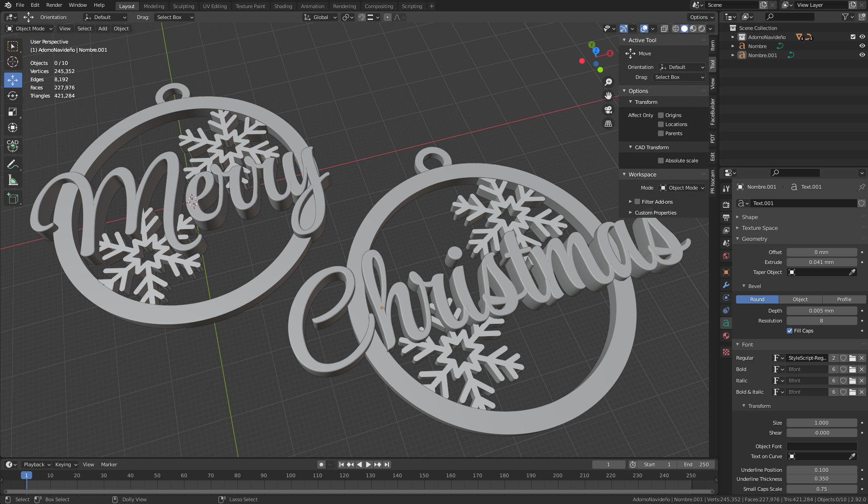Open the Modifier properties wrench tab
The image size is (868, 504).
726,285
